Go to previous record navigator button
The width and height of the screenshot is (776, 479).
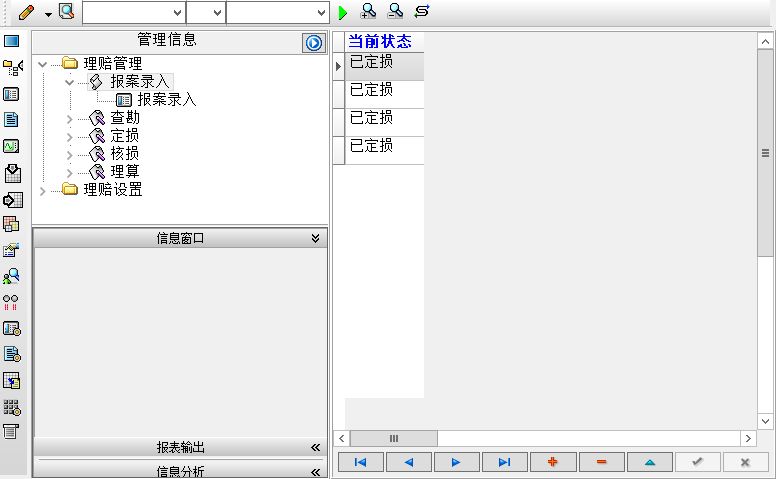tap(408, 462)
